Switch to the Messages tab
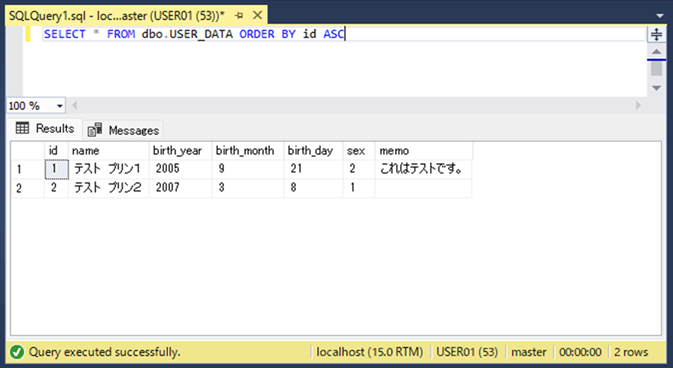The image size is (673, 368). (x=123, y=130)
